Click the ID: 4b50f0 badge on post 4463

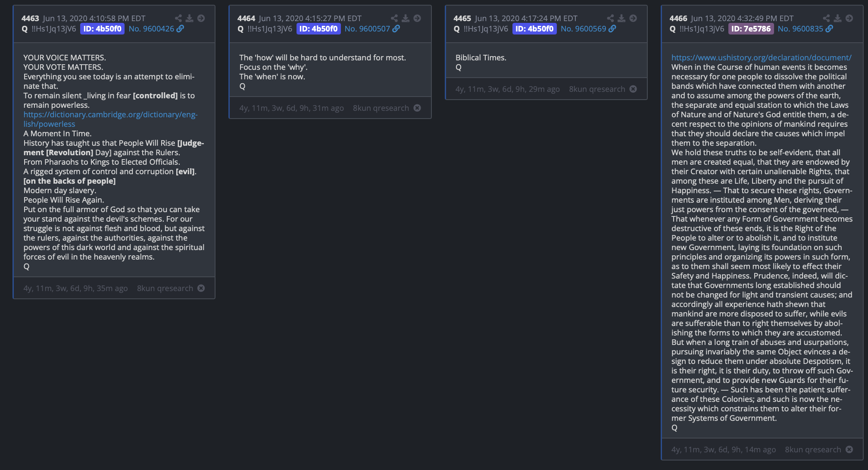[103, 29]
